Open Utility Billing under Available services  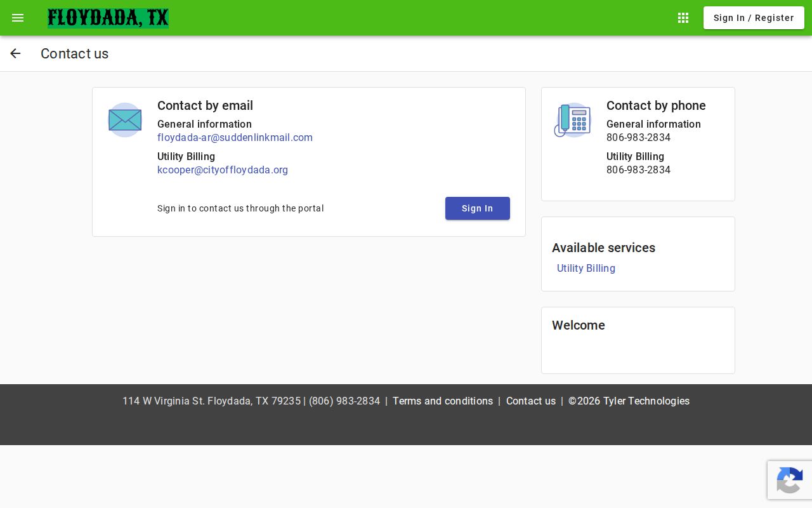[x=586, y=268]
